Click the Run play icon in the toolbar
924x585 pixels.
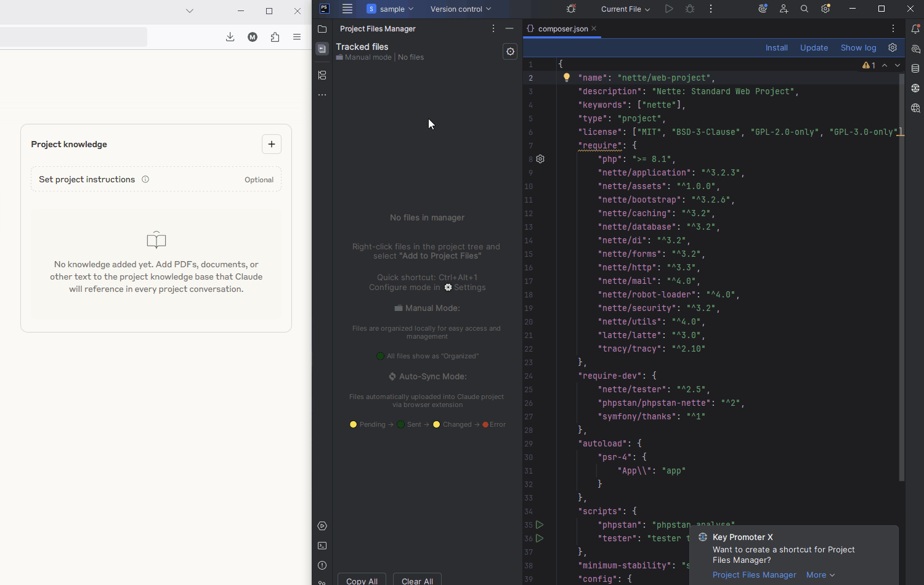669,9
